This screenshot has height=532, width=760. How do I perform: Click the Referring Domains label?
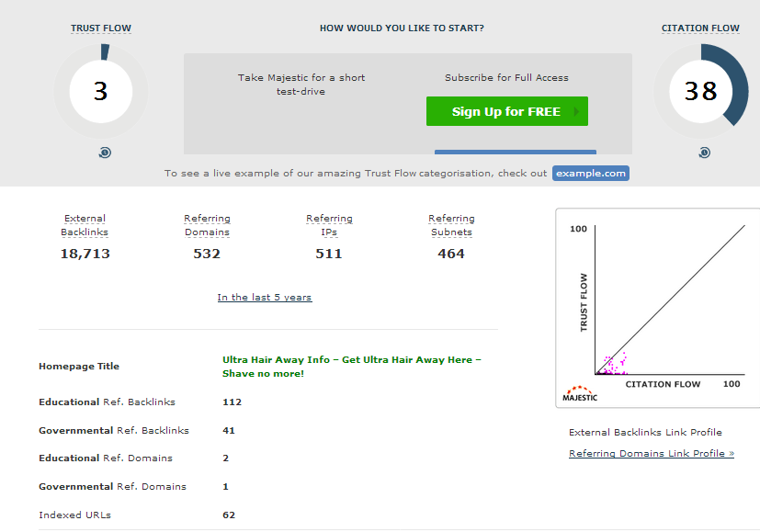tap(207, 225)
